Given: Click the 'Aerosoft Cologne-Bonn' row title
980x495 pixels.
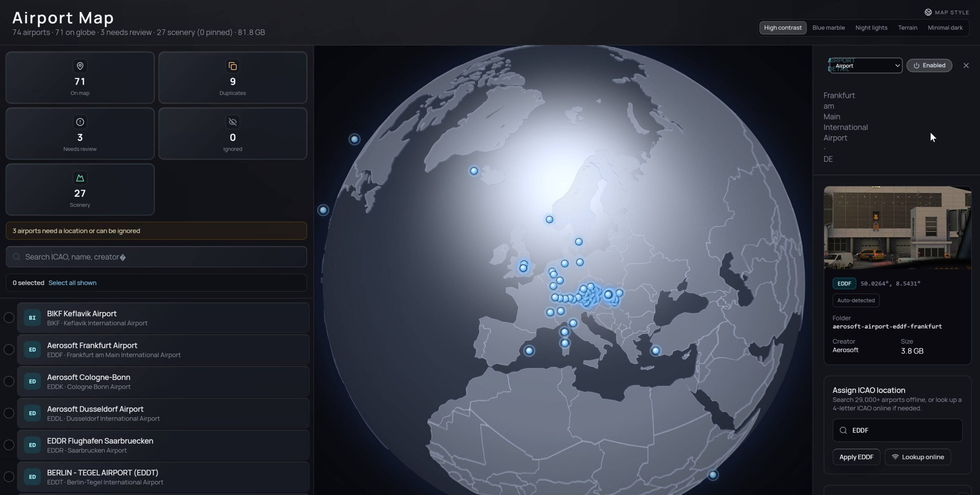Looking at the screenshot, I should click(89, 377).
